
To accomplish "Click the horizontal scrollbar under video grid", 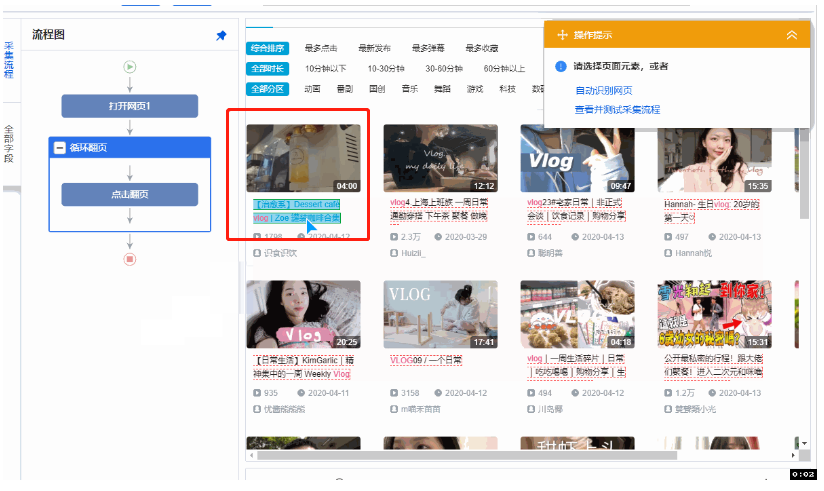I will coord(467,455).
